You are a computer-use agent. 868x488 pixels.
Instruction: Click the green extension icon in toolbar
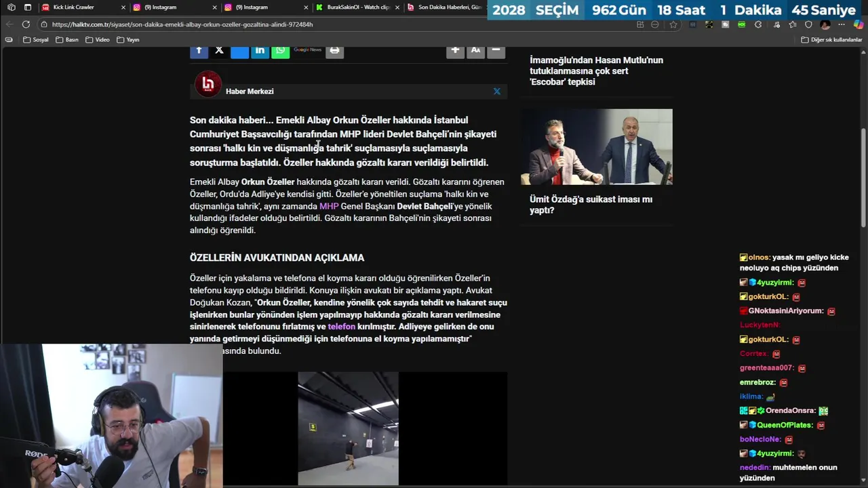(x=741, y=24)
